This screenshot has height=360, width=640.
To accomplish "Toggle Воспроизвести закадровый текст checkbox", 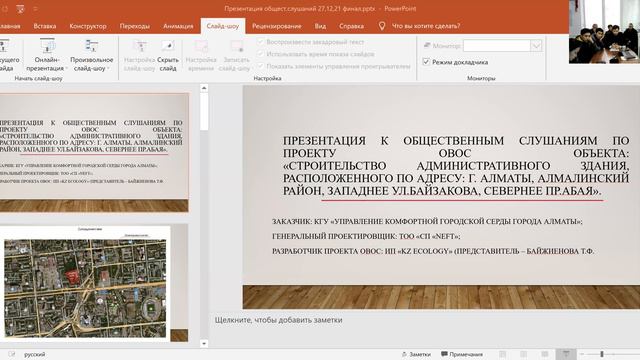I will [260, 42].
